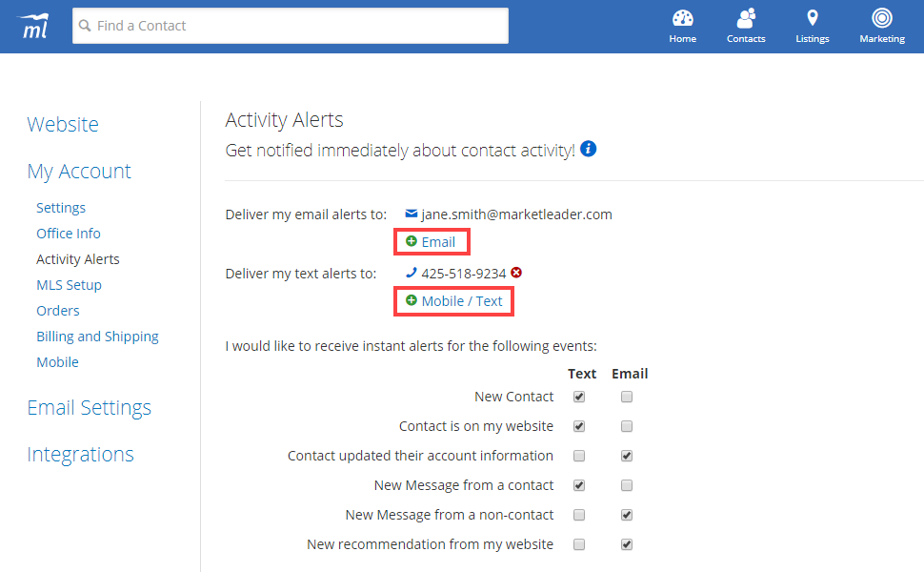Add a Mobile / Text number link
The height and width of the screenshot is (572, 924).
click(x=461, y=301)
